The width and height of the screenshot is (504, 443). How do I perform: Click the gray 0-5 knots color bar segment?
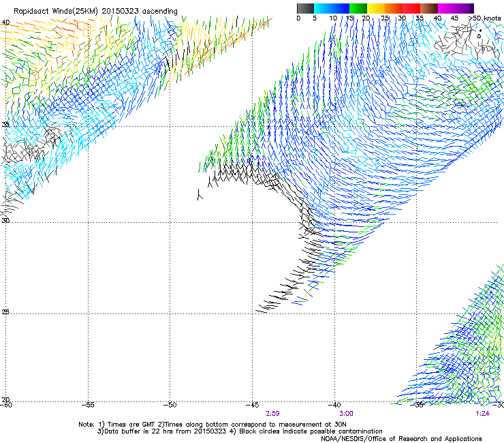coord(305,8)
